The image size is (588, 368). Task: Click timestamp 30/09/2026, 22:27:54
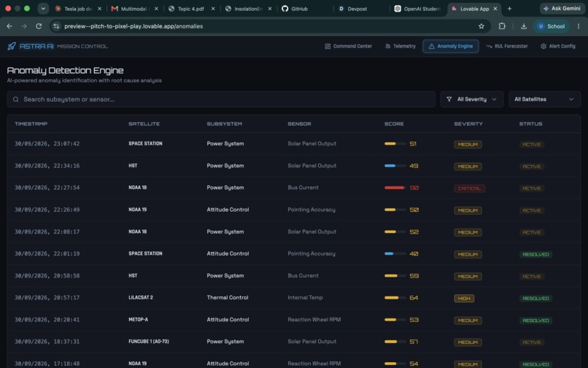47,188
